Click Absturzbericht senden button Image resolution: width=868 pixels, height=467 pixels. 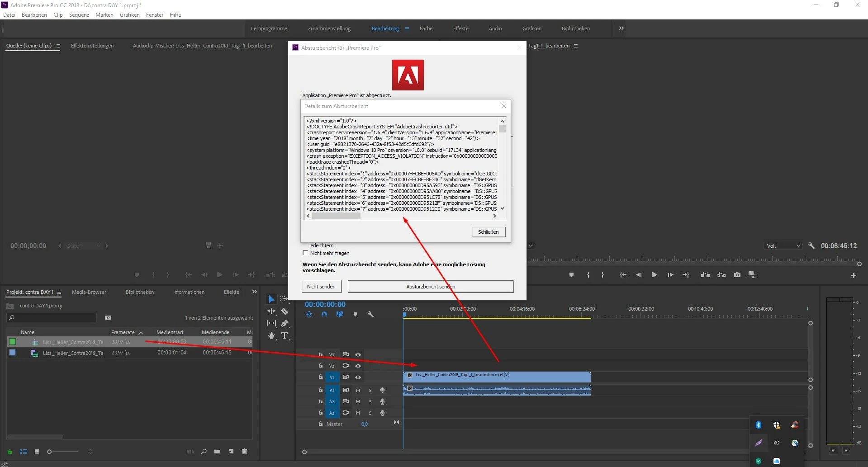(x=431, y=287)
